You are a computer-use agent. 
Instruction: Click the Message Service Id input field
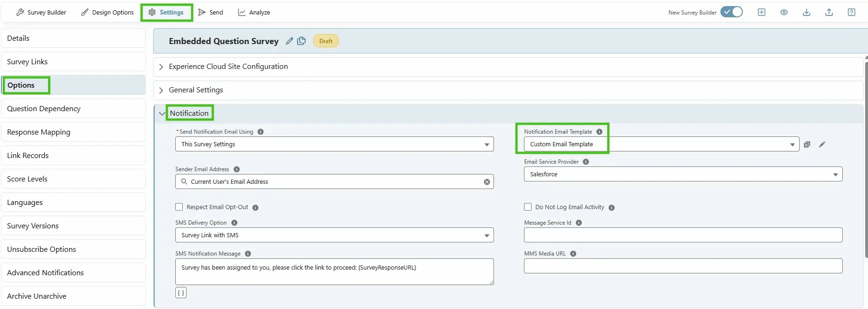point(683,235)
